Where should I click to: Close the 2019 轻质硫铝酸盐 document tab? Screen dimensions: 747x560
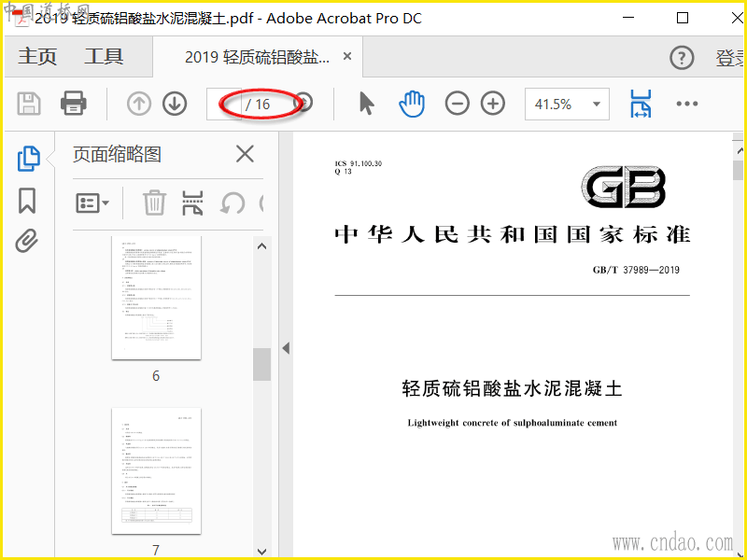[347, 56]
